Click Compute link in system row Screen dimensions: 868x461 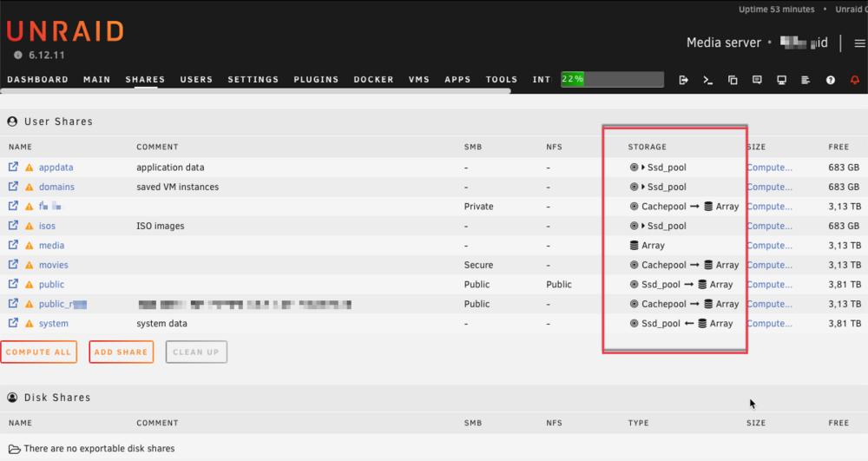769,323
